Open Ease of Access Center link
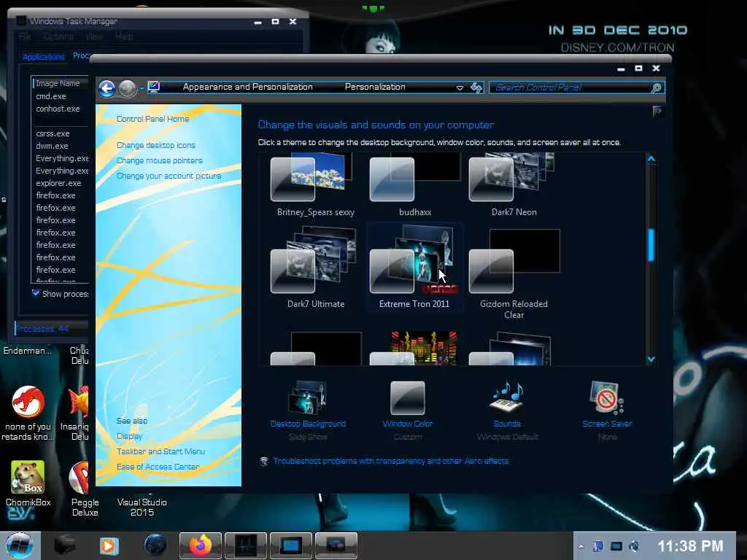Screen dimensions: 747x560 [x=158, y=467]
